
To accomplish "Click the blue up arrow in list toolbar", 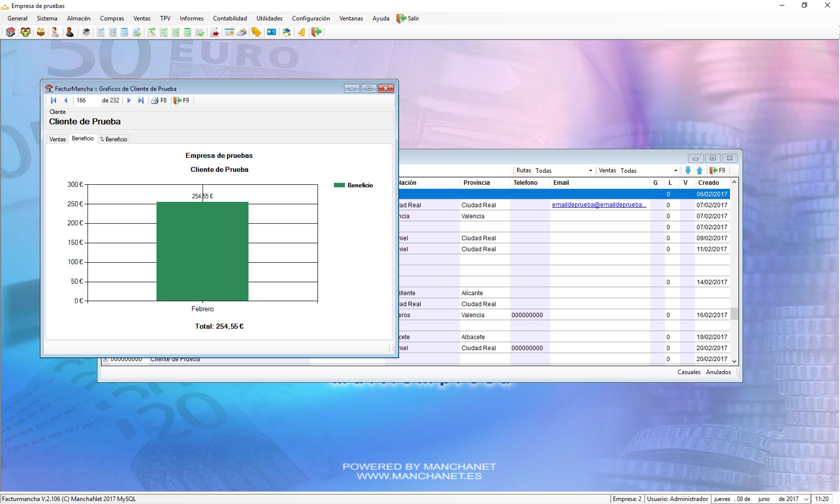I will (x=699, y=170).
